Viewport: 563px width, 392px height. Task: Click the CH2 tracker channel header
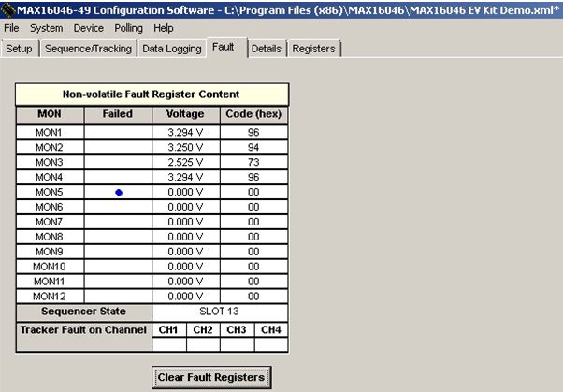pos(203,330)
